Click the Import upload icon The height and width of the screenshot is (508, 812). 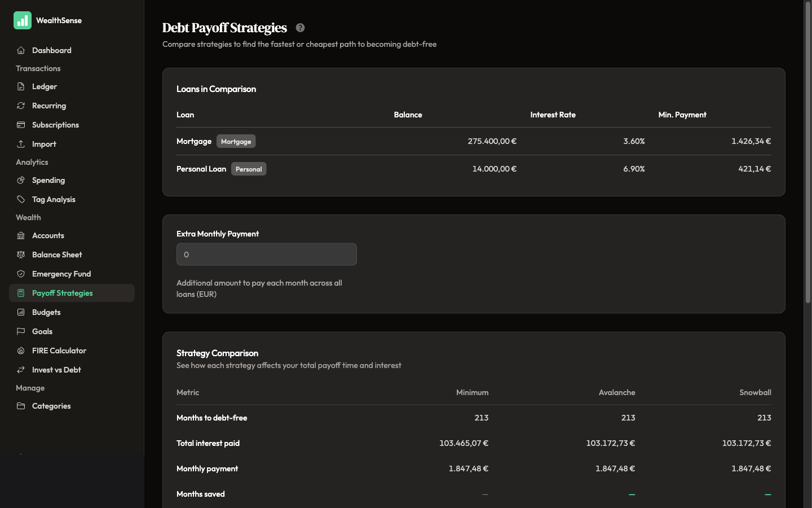point(21,144)
